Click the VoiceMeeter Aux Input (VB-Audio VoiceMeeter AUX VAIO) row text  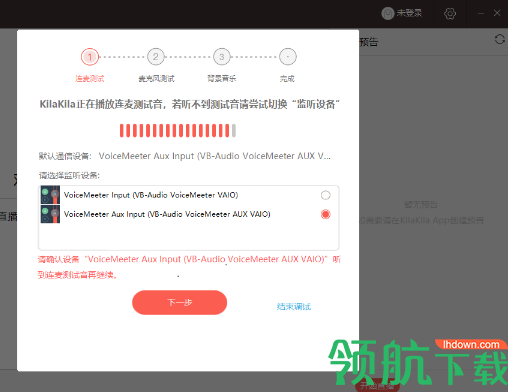pos(167,214)
